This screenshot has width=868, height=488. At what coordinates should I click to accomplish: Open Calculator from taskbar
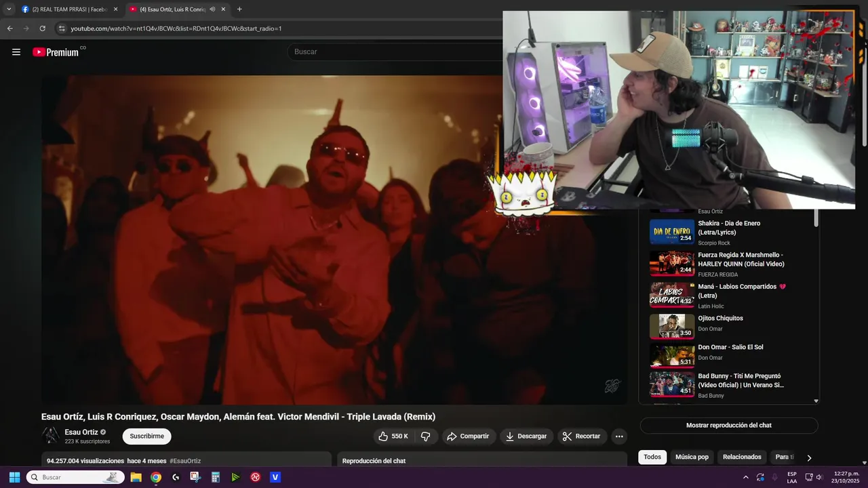pos(216,477)
